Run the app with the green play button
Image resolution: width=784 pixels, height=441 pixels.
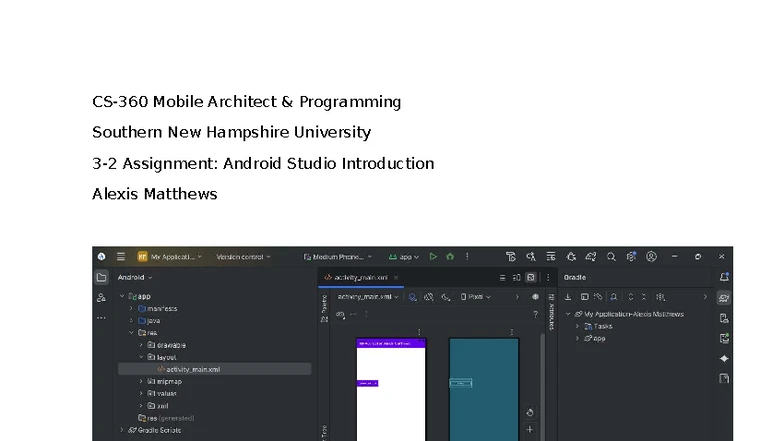click(x=434, y=256)
